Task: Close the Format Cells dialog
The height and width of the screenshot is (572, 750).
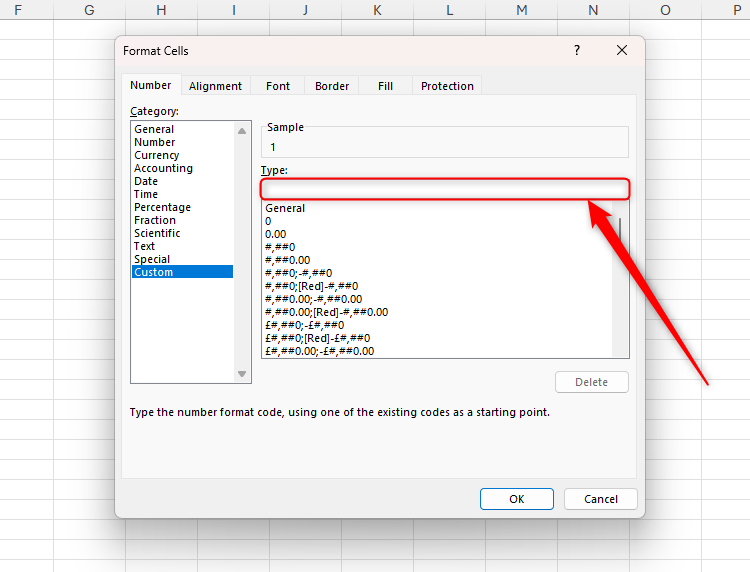Action: 622,50
